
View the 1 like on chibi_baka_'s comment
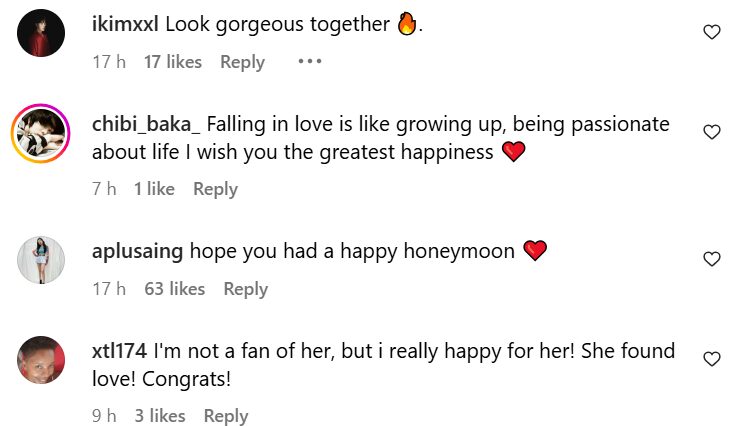pos(154,189)
